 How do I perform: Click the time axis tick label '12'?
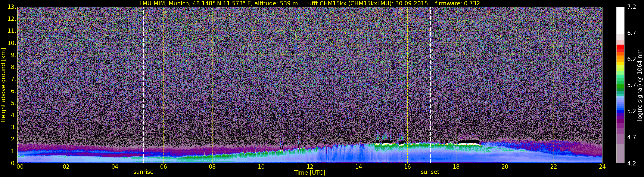click(x=310, y=167)
